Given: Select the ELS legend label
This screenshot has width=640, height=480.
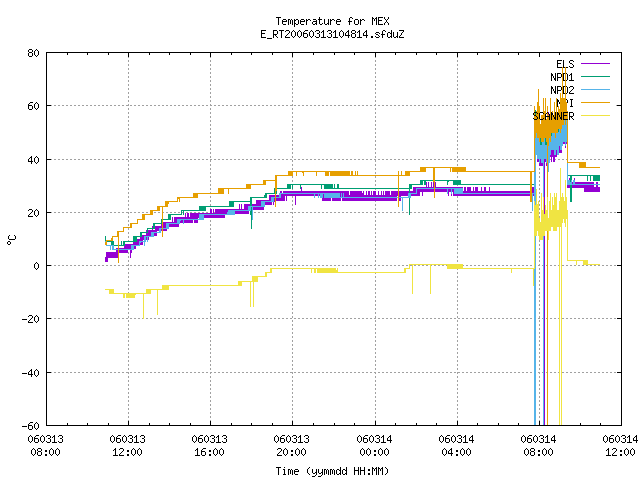Looking at the screenshot, I should pos(565,64).
